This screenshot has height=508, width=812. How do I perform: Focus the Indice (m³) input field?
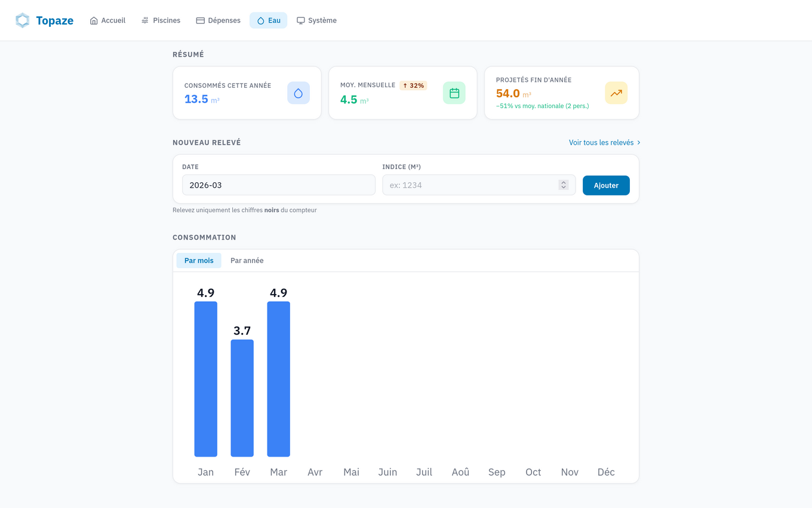coord(472,185)
